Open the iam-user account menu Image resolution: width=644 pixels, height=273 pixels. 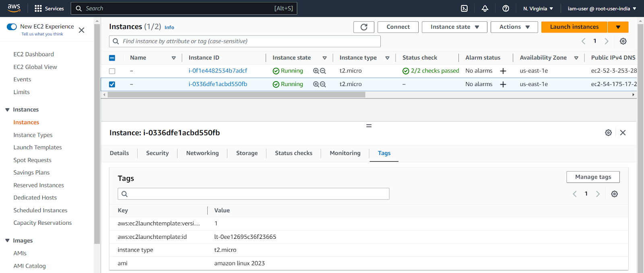coord(602,8)
